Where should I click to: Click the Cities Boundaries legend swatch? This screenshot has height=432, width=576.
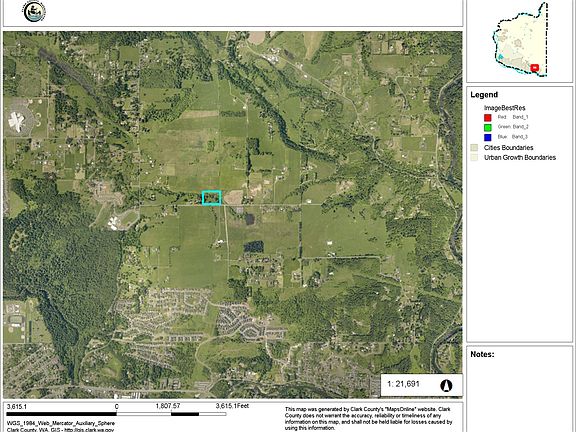pos(474,148)
